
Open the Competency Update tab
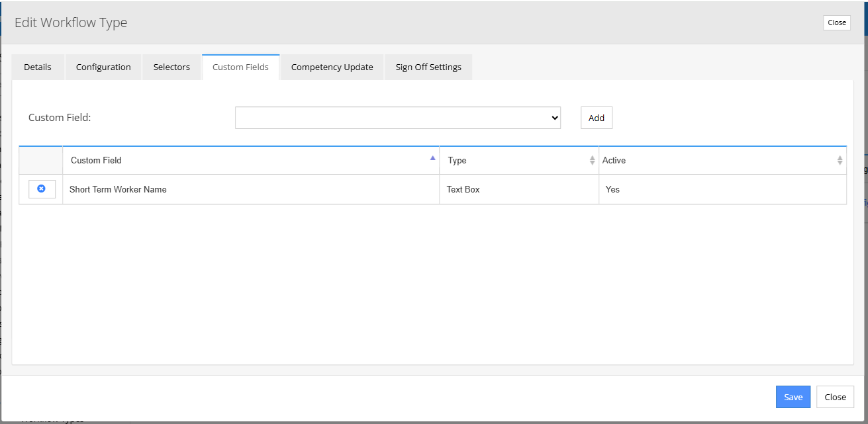coord(332,67)
